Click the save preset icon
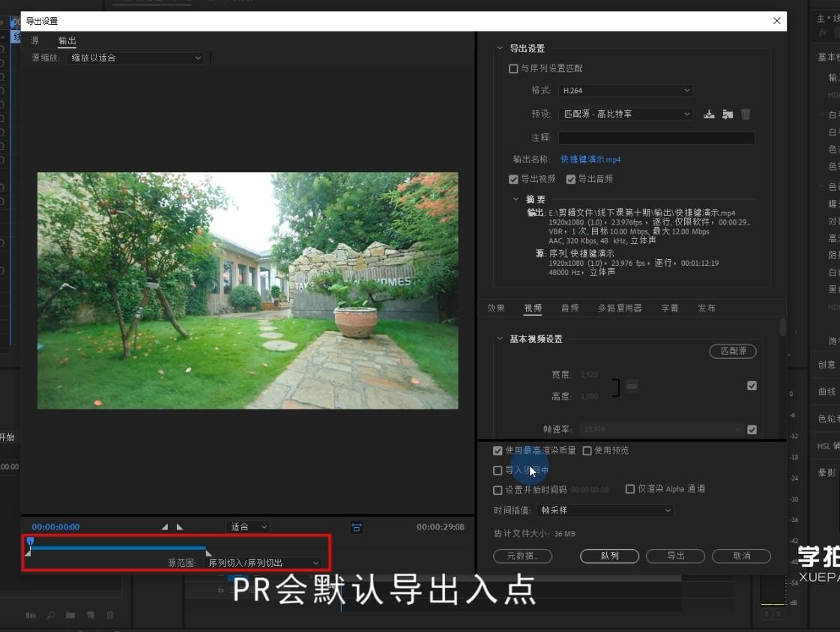Screen dimensions: 840x632 [709, 114]
